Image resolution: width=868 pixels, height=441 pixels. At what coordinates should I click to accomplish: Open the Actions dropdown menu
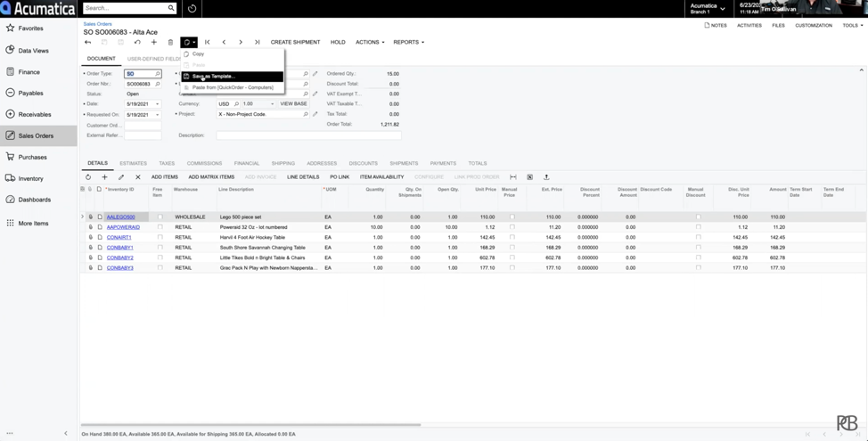click(x=370, y=42)
